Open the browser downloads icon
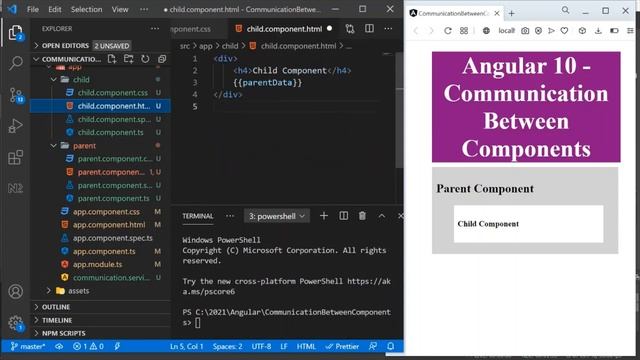Screen dimensions: 640x360 (x=598, y=31)
